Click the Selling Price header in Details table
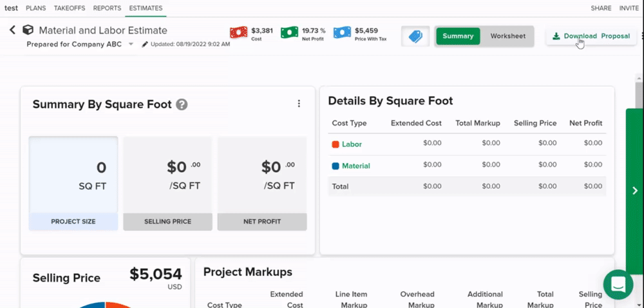 click(x=535, y=123)
